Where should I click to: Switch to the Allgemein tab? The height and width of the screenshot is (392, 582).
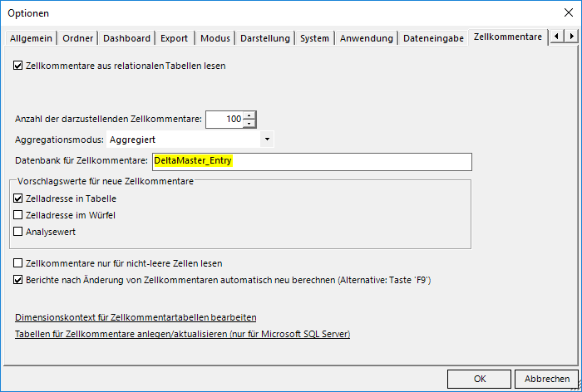click(x=31, y=38)
